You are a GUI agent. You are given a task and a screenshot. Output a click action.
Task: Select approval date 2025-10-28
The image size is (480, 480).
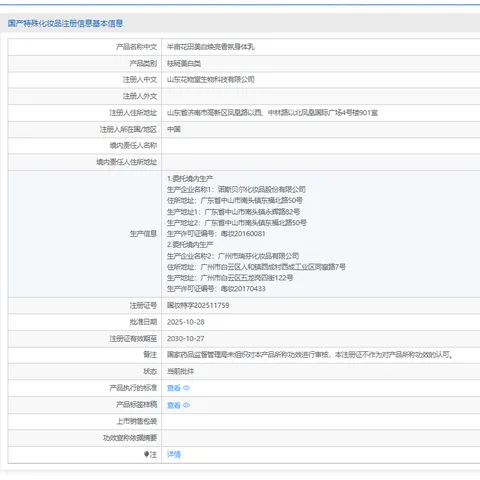coord(186,322)
